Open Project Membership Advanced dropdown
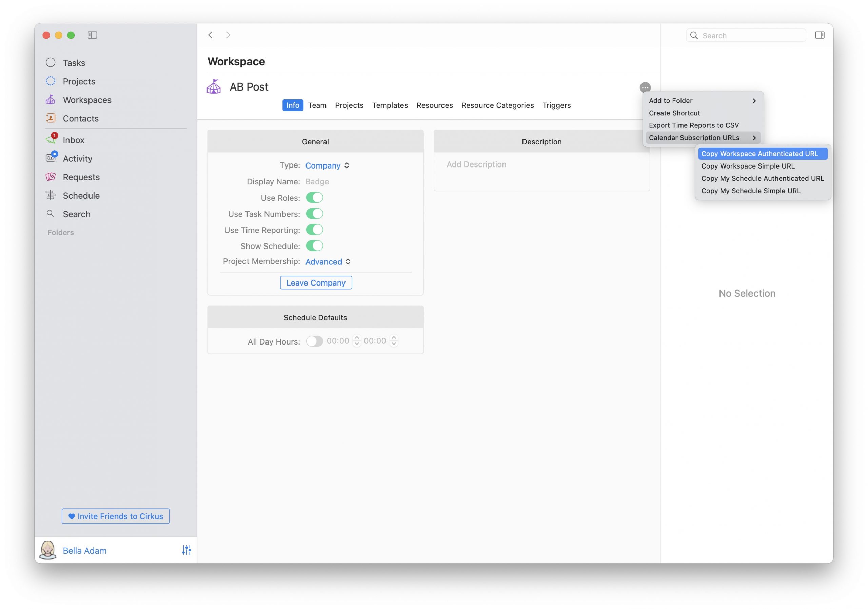 328,261
